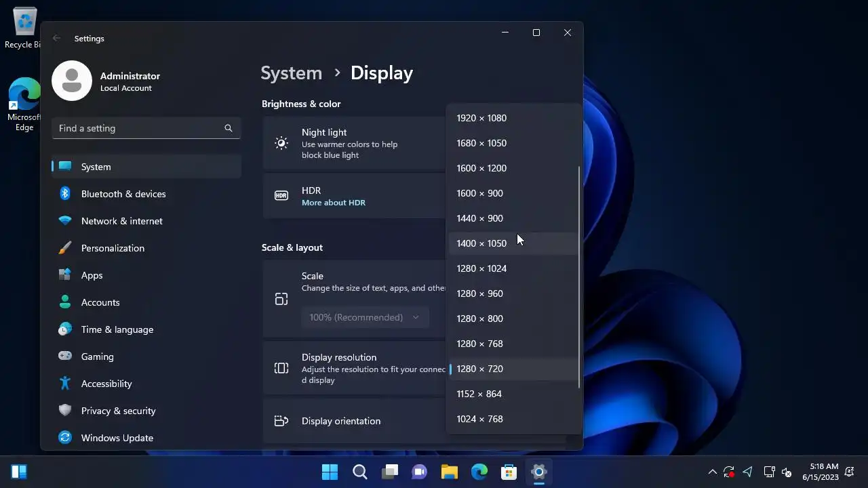Image resolution: width=868 pixels, height=488 pixels.
Task: Open the Widgets button on taskbar
Action: (x=19, y=472)
